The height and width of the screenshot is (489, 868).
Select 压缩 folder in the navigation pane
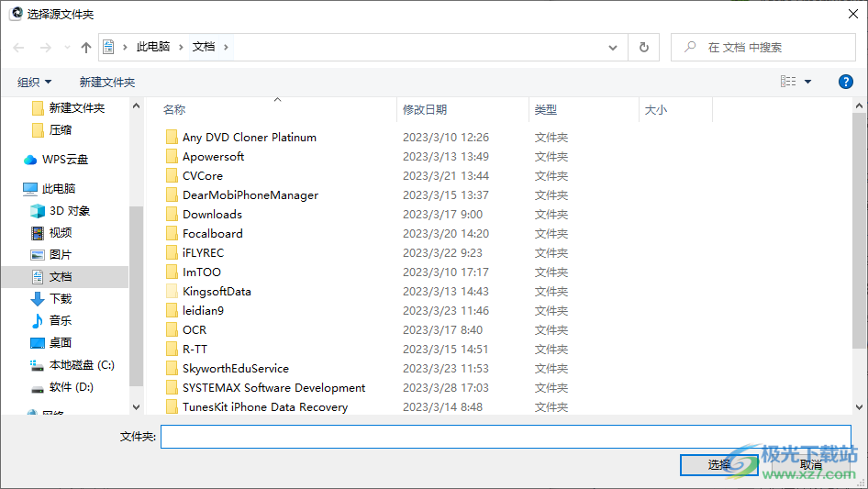tap(60, 130)
